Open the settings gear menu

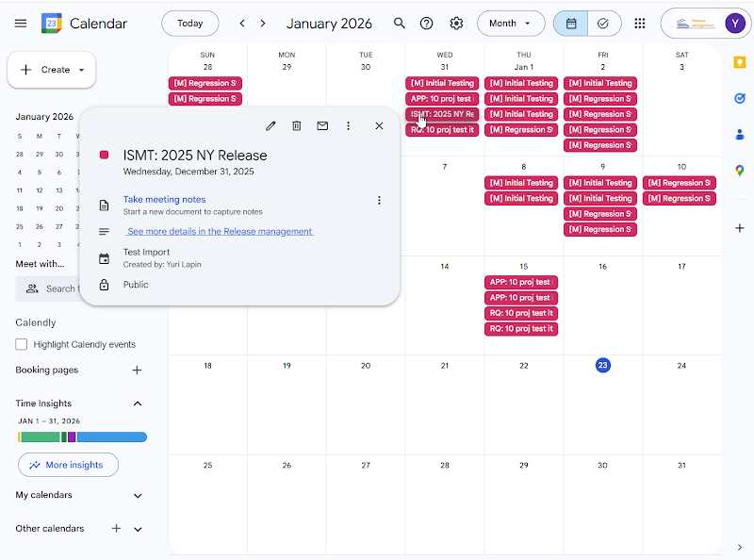pyautogui.click(x=456, y=24)
